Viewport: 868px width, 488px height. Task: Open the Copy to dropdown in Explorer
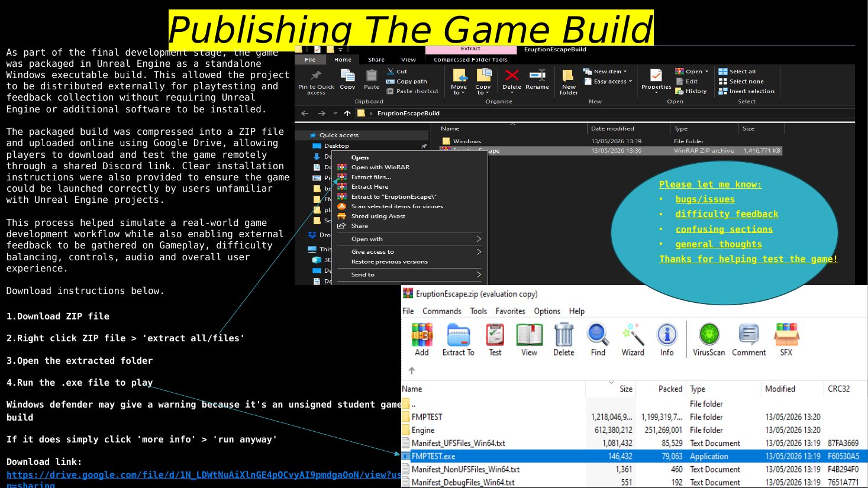tap(483, 82)
